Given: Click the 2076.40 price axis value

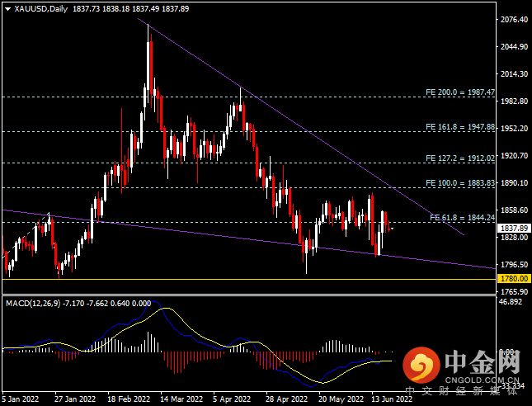Looking at the screenshot, I should (515, 19).
